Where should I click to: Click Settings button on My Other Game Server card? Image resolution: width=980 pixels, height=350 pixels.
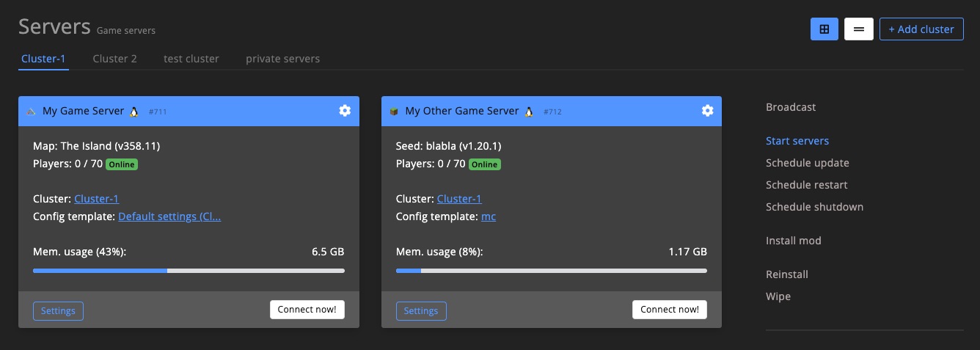pyautogui.click(x=421, y=310)
